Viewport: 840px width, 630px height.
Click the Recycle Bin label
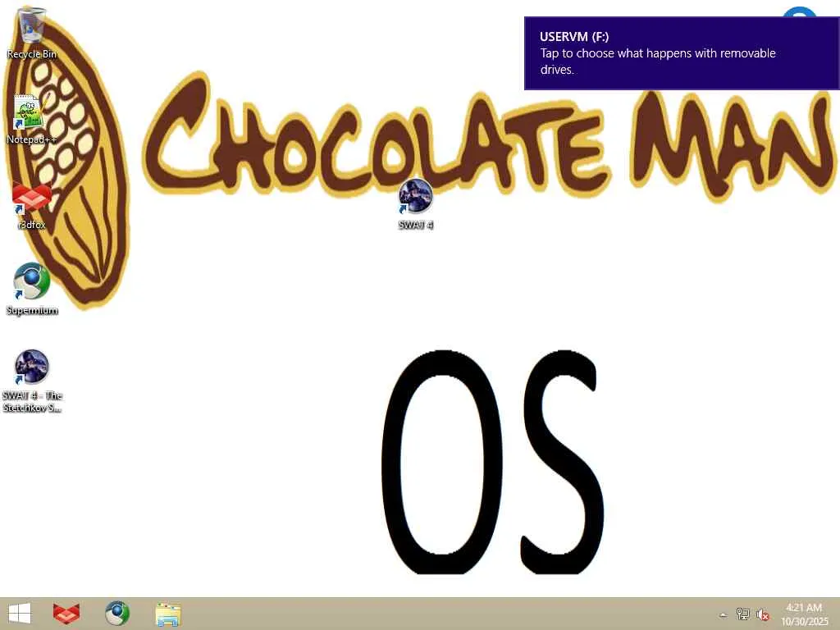click(x=32, y=54)
